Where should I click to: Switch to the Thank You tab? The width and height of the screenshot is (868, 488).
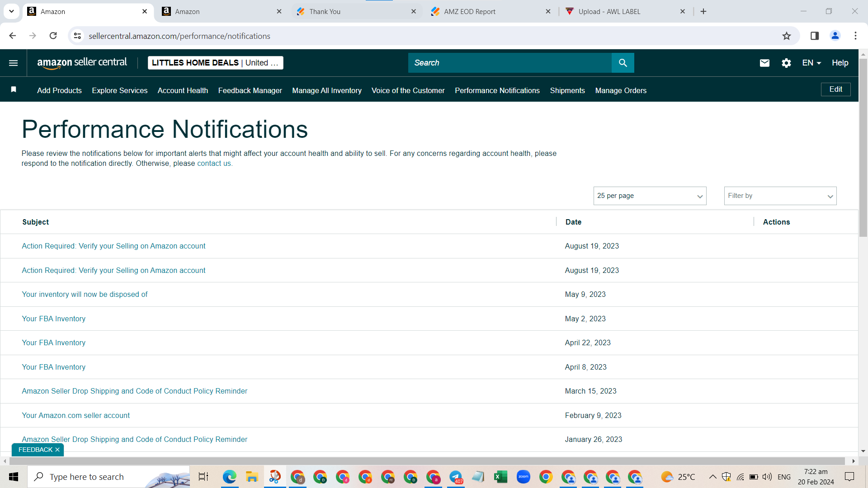357,12
